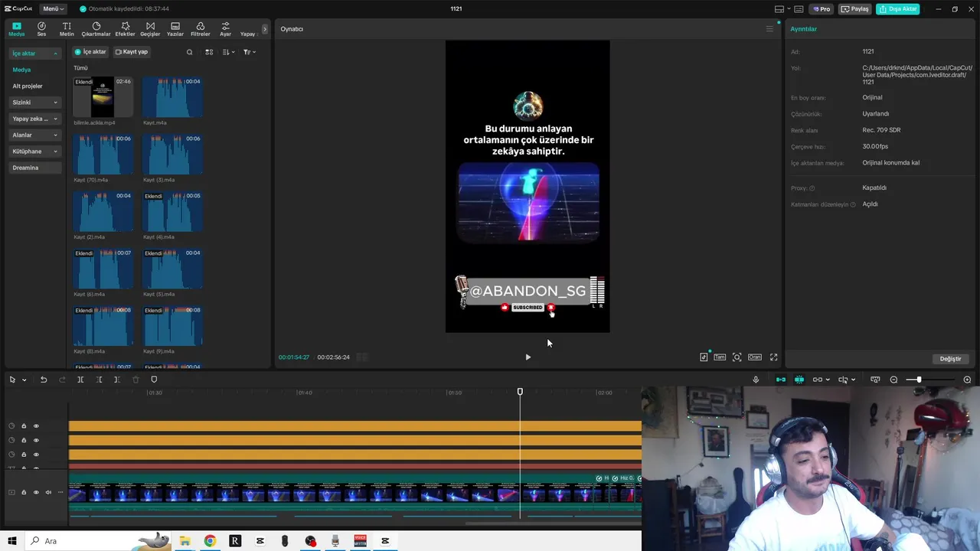Click the preview zoom scan icon
This screenshot has height=551, width=980.
pos(737,357)
